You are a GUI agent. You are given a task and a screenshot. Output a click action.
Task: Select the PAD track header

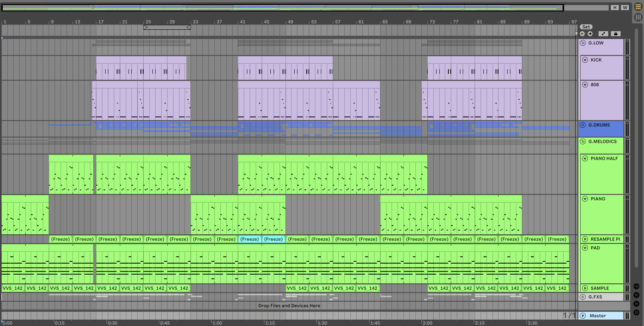point(595,248)
